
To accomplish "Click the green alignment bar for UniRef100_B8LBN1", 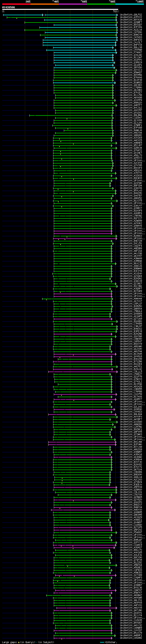I will 71,116.
